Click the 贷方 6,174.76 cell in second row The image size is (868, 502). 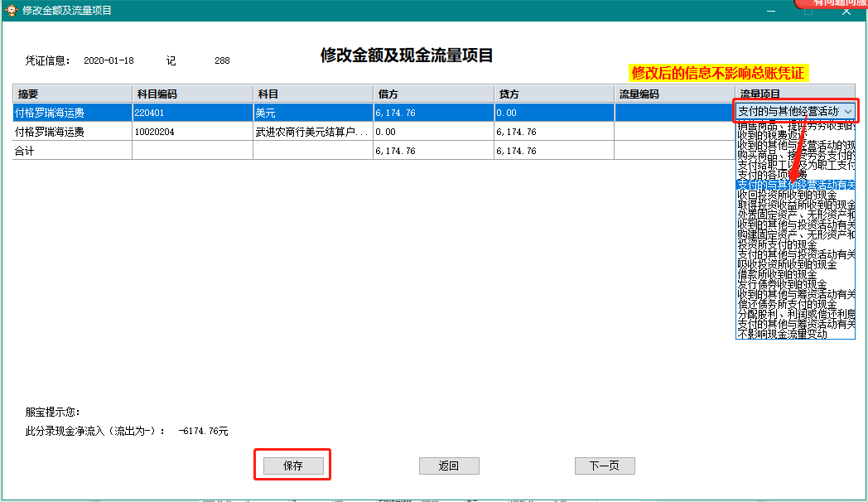click(553, 132)
